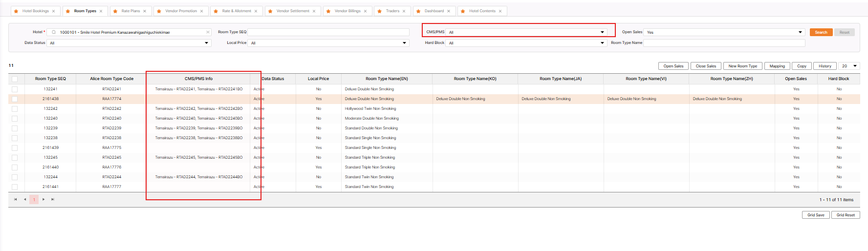The width and height of the screenshot is (868, 251).
Task: Go to the previous page arrow
Action: pyautogui.click(x=25, y=199)
